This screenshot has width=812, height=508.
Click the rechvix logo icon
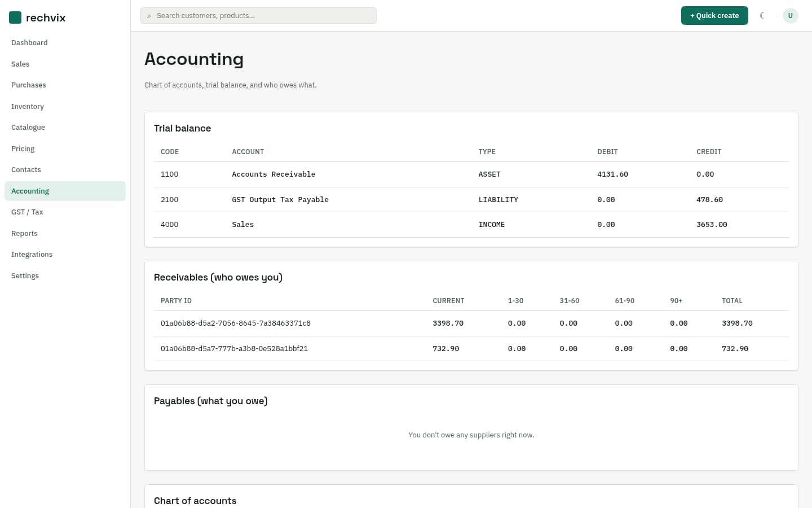(x=15, y=17)
